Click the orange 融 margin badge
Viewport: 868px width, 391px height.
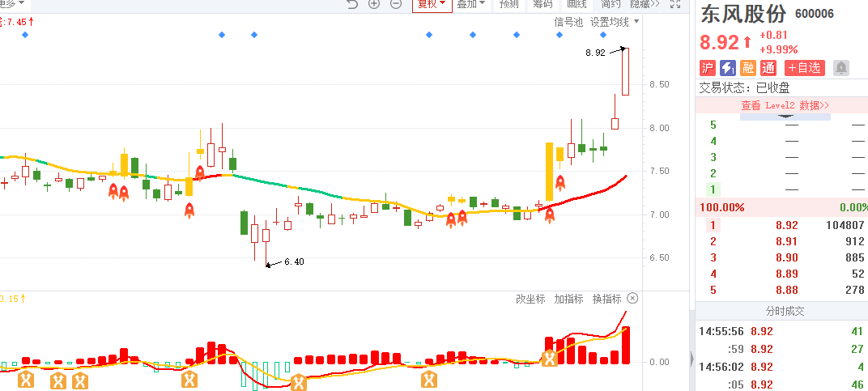(748, 68)
